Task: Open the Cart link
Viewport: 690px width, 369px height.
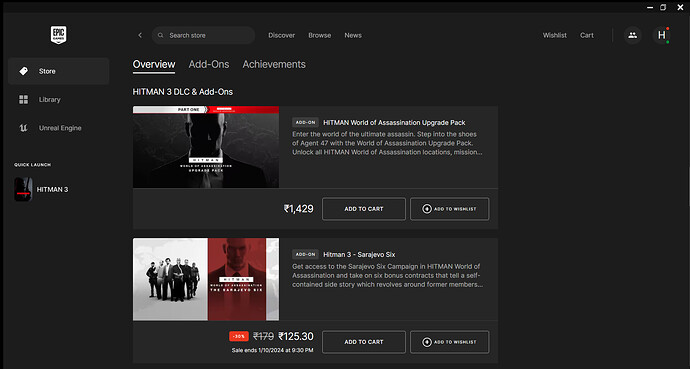Action: click(587, 35)
